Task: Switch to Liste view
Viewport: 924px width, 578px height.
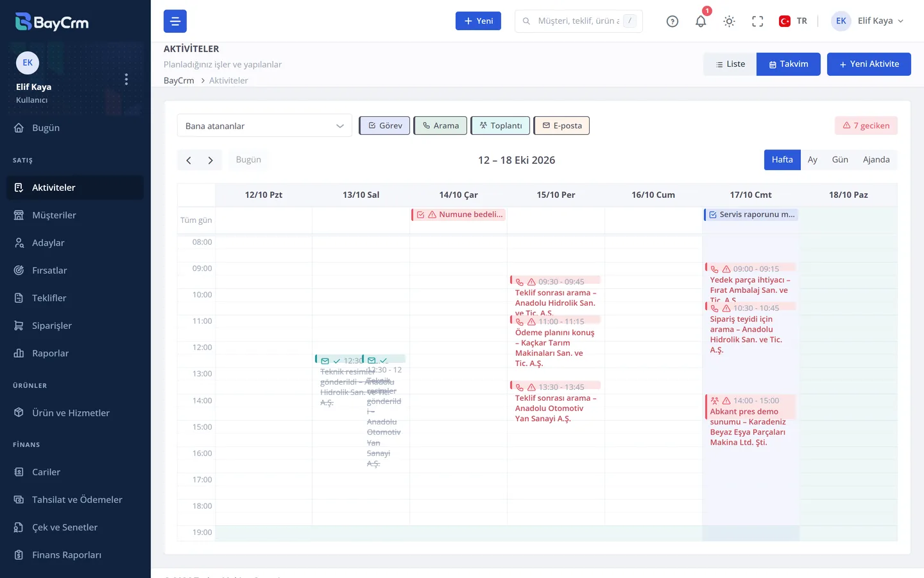Action: [x=730, y=64]
